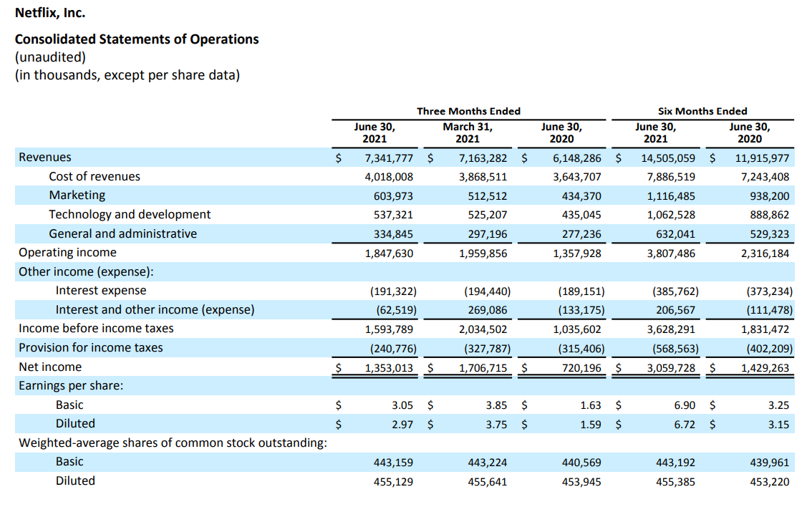Select basic EPS value 3.05

(x=402, y=405)
